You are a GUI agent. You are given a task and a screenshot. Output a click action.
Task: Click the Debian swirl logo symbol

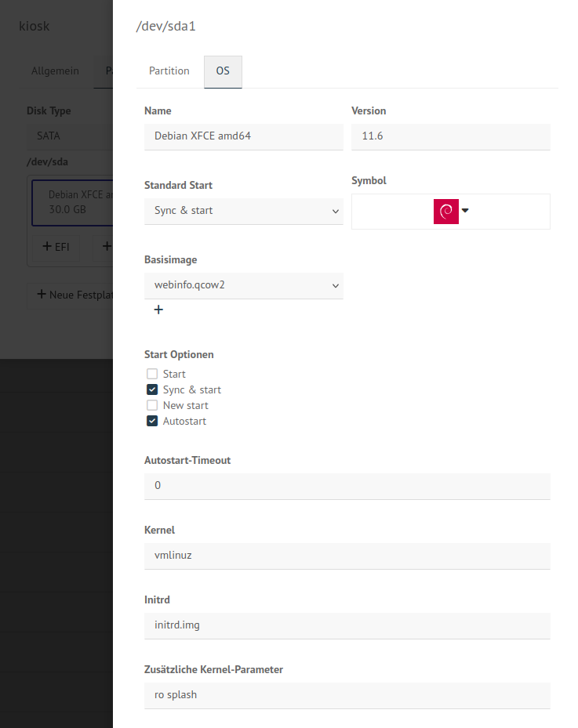(x=445, y=211)
